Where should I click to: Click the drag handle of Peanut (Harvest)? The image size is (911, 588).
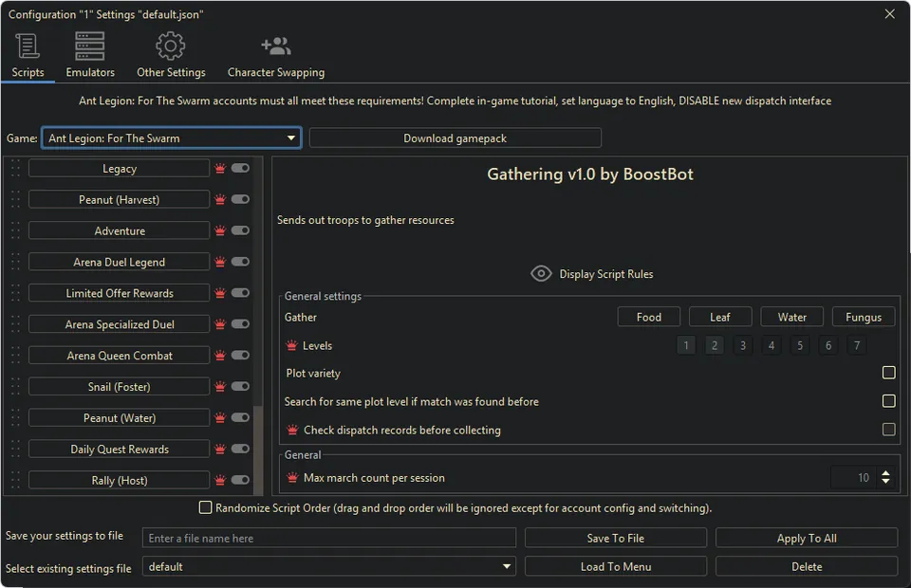pyautogui.click(x=16, y=200)
